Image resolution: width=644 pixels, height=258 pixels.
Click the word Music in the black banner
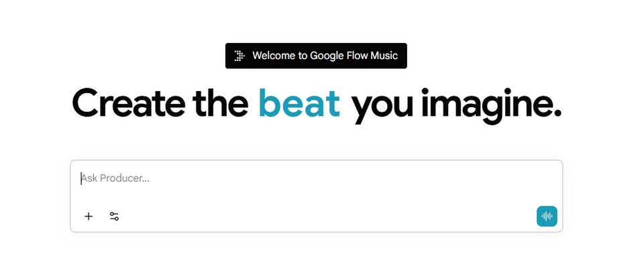(x=384, y=56)
